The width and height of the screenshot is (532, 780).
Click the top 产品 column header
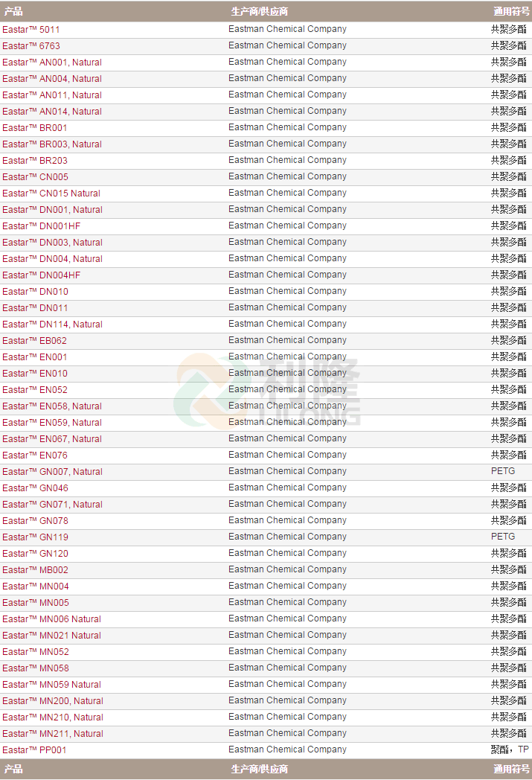pos(13,11)
